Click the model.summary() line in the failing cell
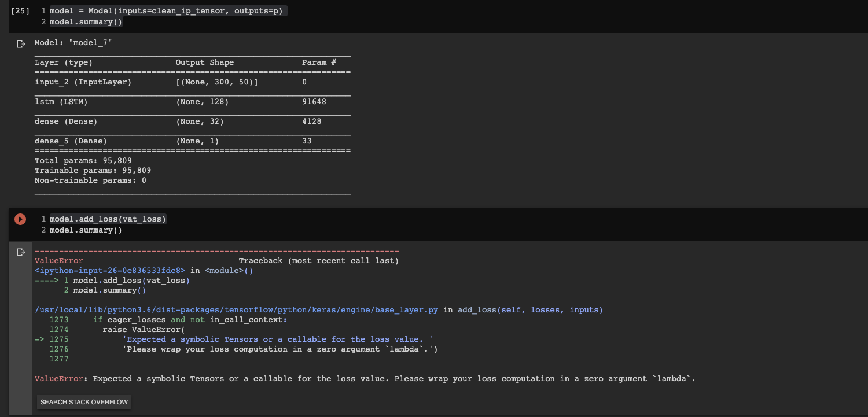This screenshot has height=417, width=868. pos(85,230)
